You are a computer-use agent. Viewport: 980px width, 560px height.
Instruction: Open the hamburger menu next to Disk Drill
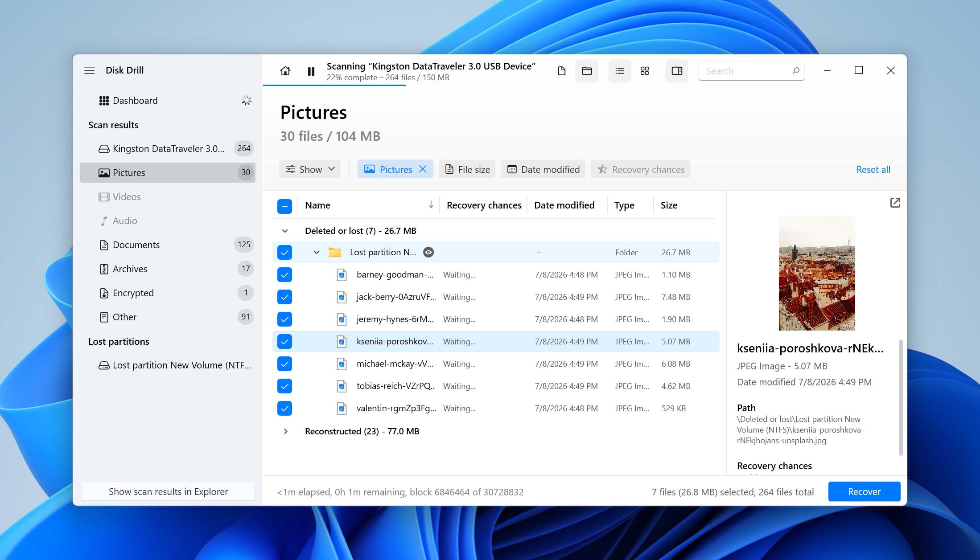click(89, 70)
